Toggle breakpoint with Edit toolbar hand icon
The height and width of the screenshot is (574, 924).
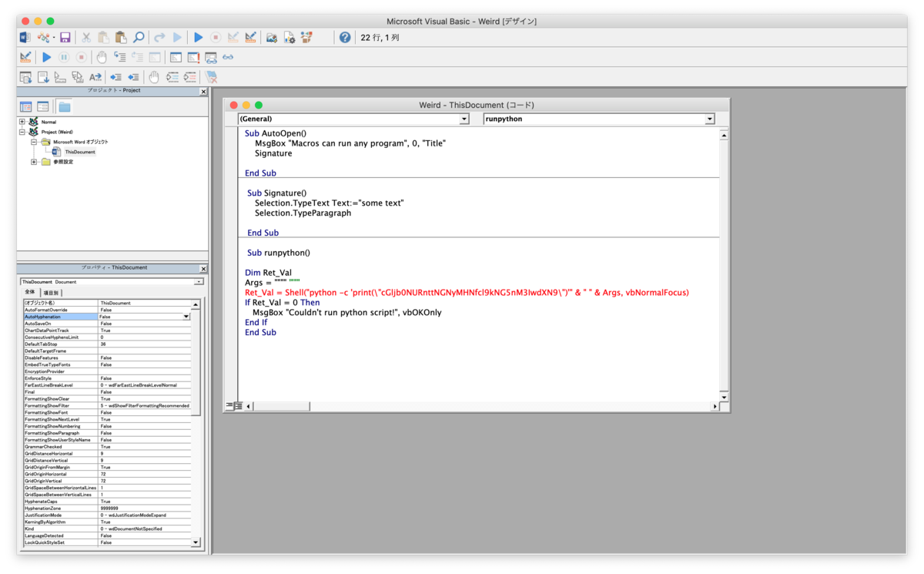pos(154,77)
